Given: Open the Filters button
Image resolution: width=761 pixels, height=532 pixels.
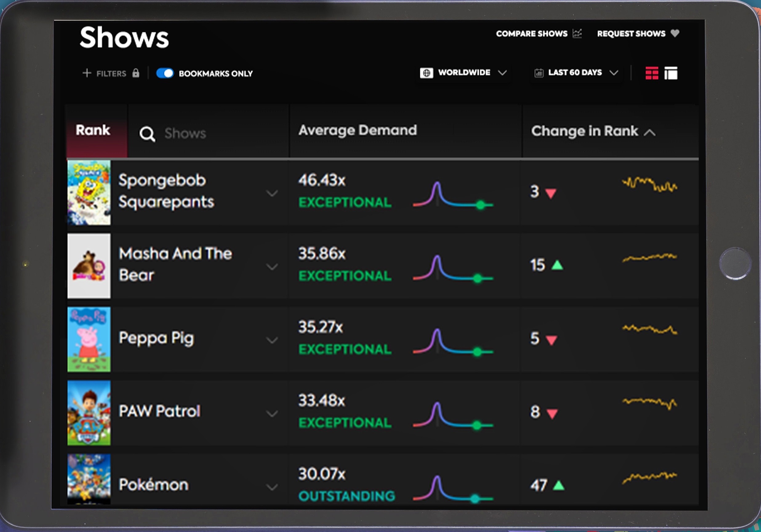Looking at the screenshot, I should click(x=111, y=73).
